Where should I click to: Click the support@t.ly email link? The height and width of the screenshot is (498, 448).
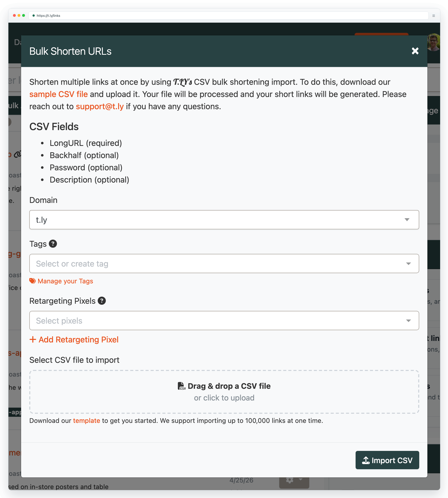click(x=100, y=106)
